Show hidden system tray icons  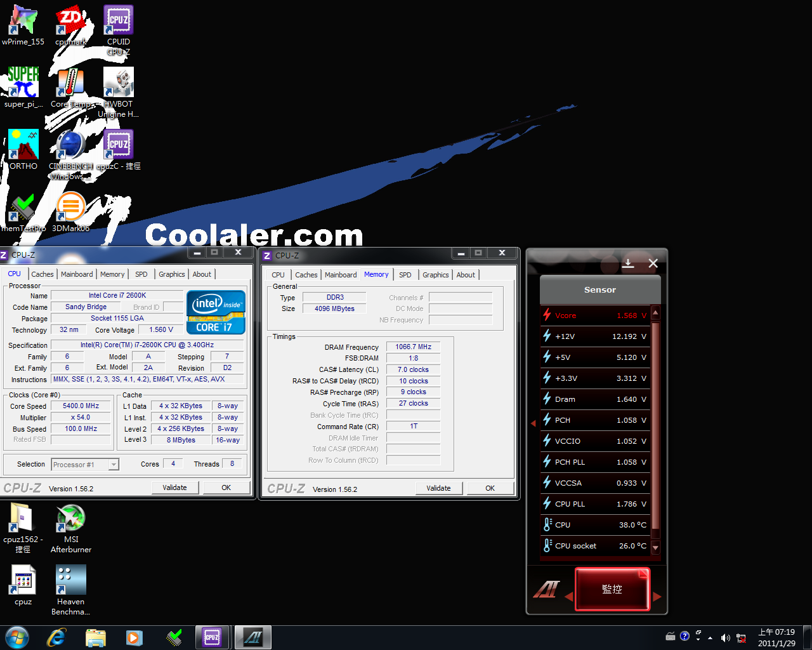710,638
